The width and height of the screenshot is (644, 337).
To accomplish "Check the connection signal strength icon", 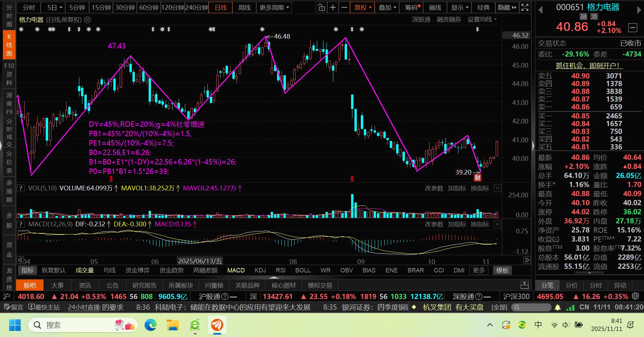I will [x=570, y=307].
